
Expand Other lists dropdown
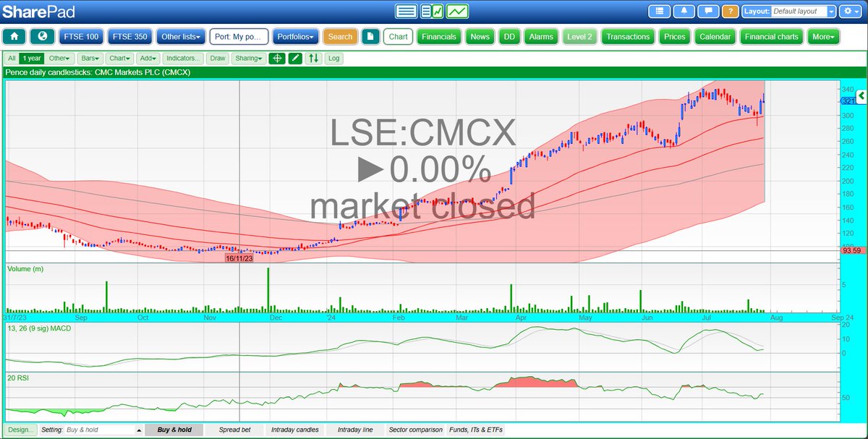pos(181,36)
